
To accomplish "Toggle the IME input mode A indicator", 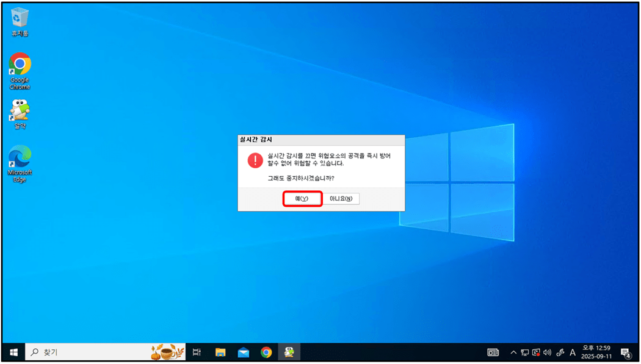I will point(573,352).
